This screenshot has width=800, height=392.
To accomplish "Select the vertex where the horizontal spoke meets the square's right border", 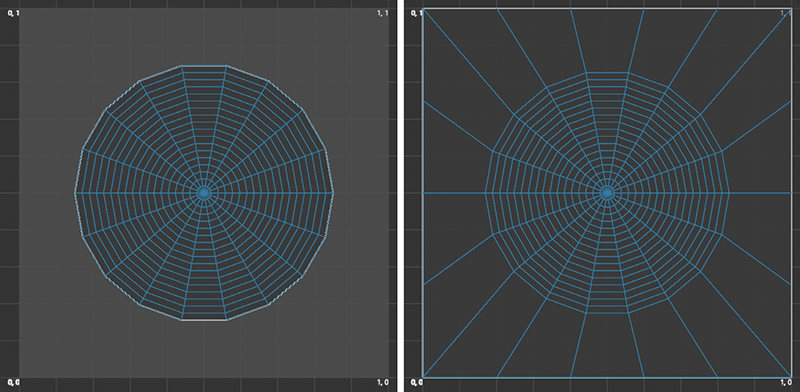I will coord(791,192).
